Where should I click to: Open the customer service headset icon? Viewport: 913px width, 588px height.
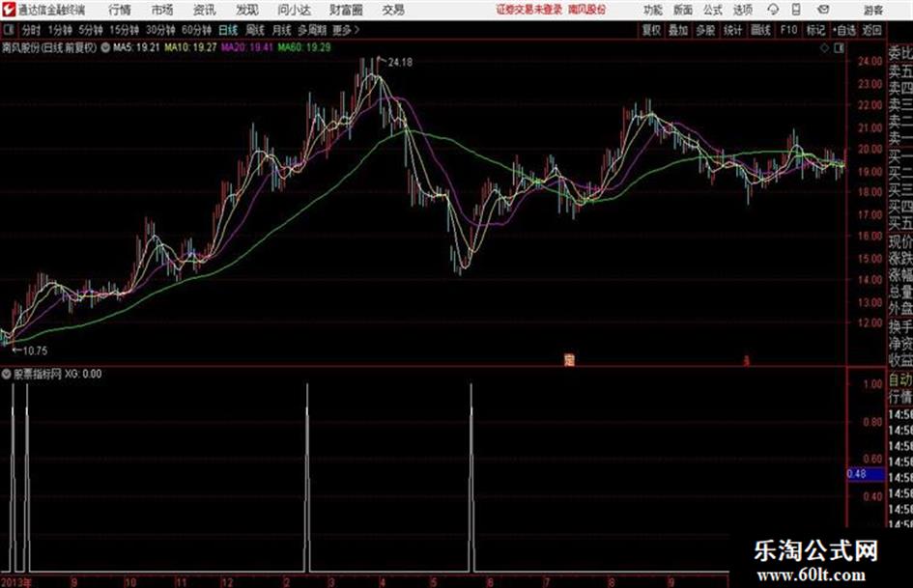click(x=773, y=10)
